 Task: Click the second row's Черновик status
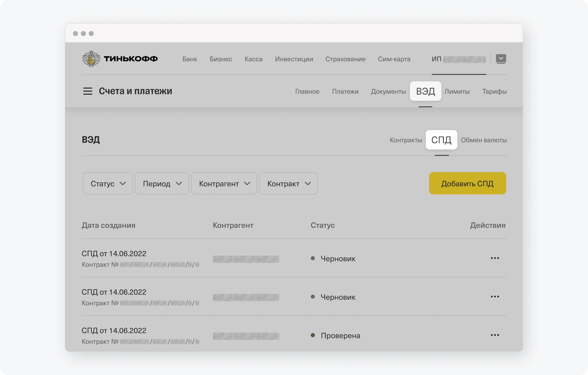pos(338,297)
